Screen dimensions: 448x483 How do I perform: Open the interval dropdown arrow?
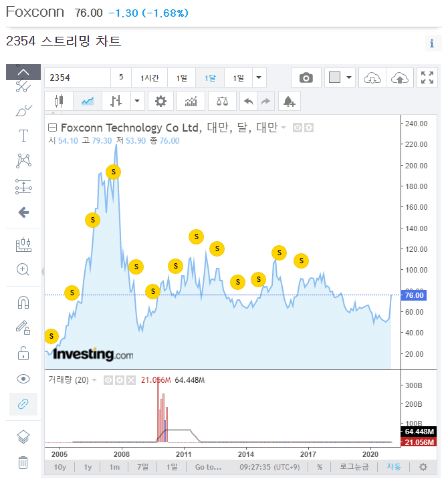point(259,77)
